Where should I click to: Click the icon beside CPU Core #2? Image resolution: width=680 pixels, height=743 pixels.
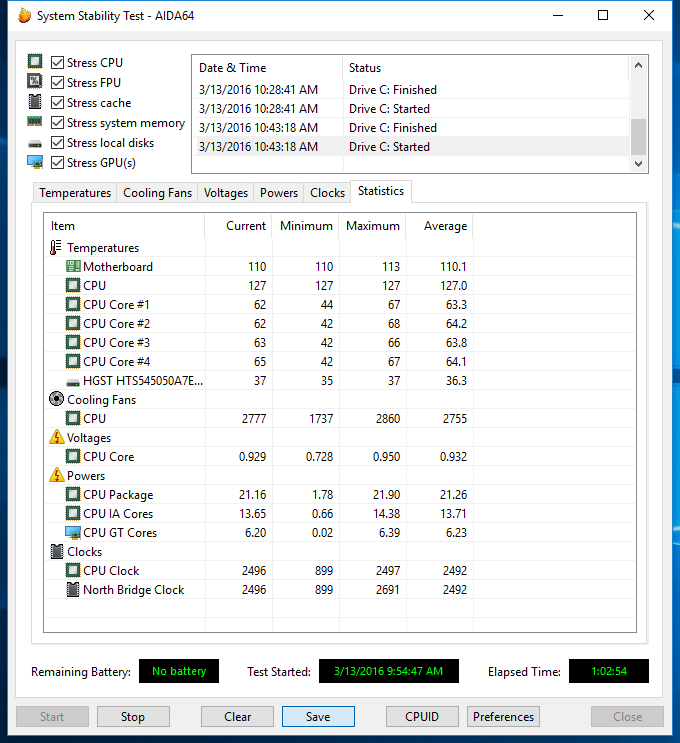[73, 323]
